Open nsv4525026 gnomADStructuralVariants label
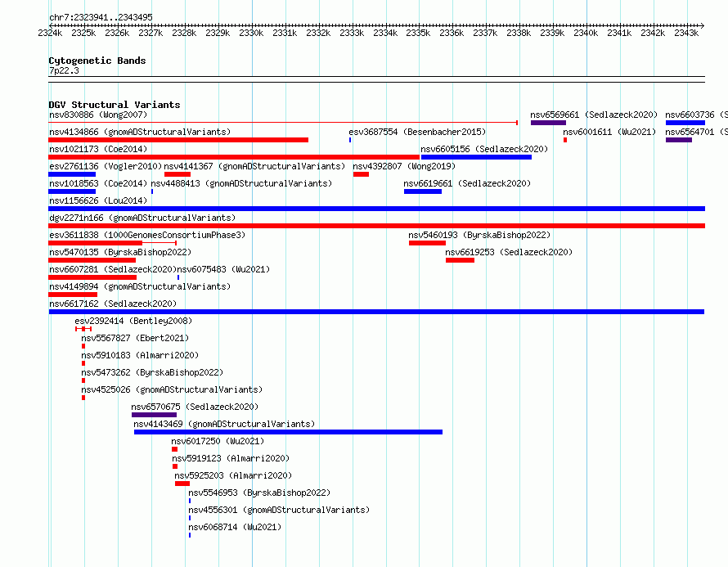The height and width of the screenshot is (567, 728). [x=172, y=389]
